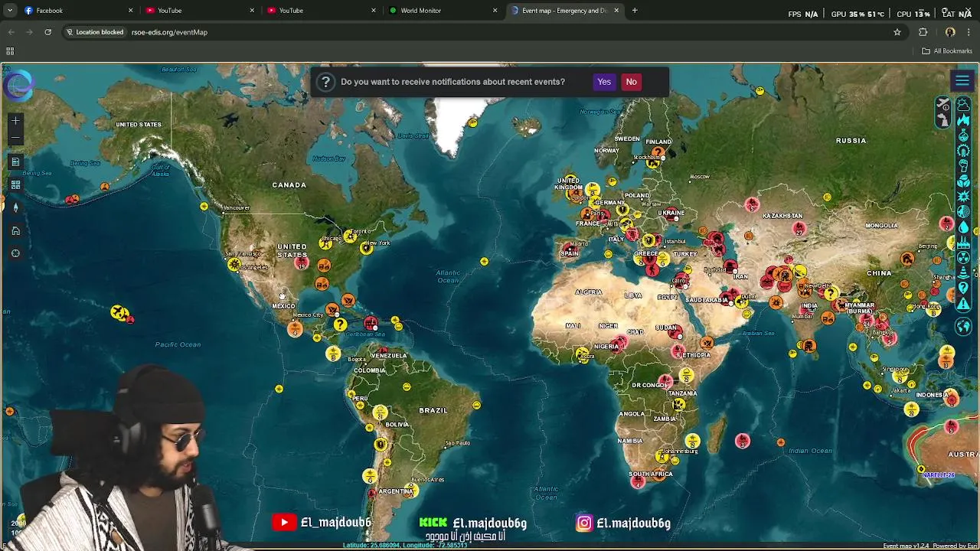This screenshot has height=551, width=980.
Task: Close the World Monitor tab
Action: pos(495,11)
